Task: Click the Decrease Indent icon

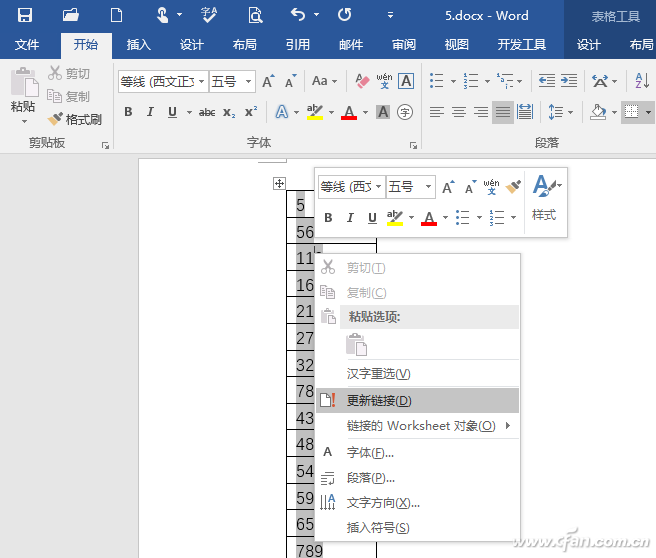Action: pyautogui.click(x=546, y=80)
